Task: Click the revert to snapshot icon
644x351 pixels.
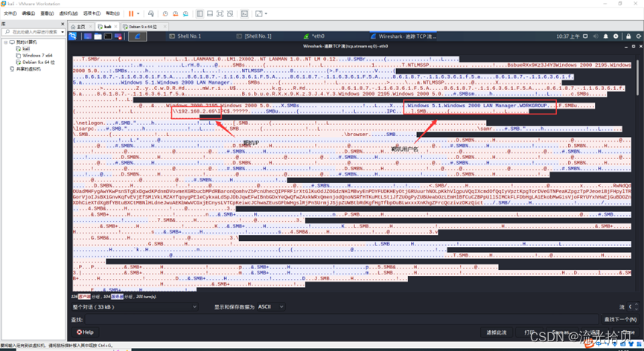Action: pyautogui.click(x=176, y=13)
